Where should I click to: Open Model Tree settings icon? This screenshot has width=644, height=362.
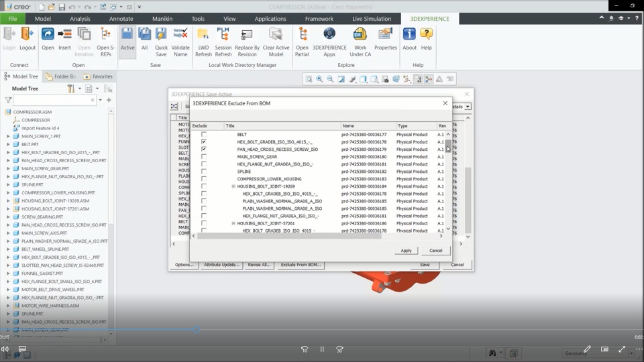click(71, 88)
